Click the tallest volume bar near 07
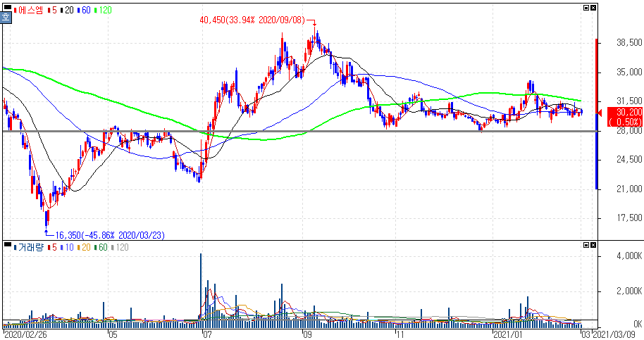 (x=200, y=291)
